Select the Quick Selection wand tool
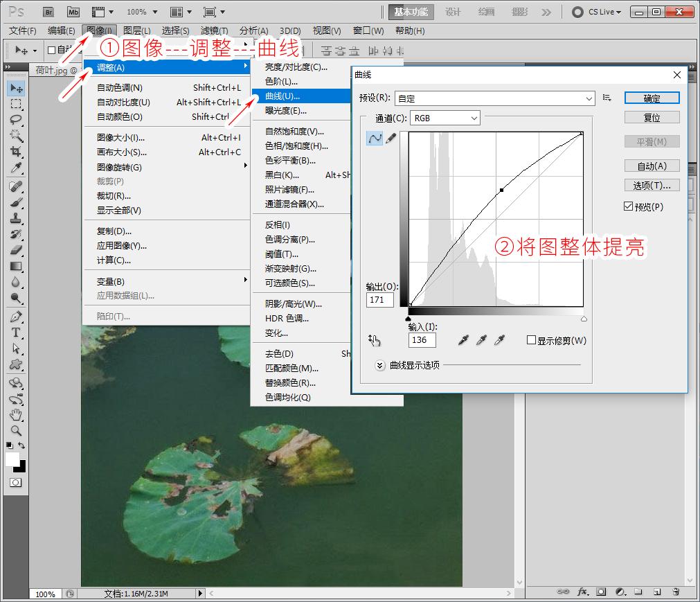 pyautogui.click(x=16, y=136)
